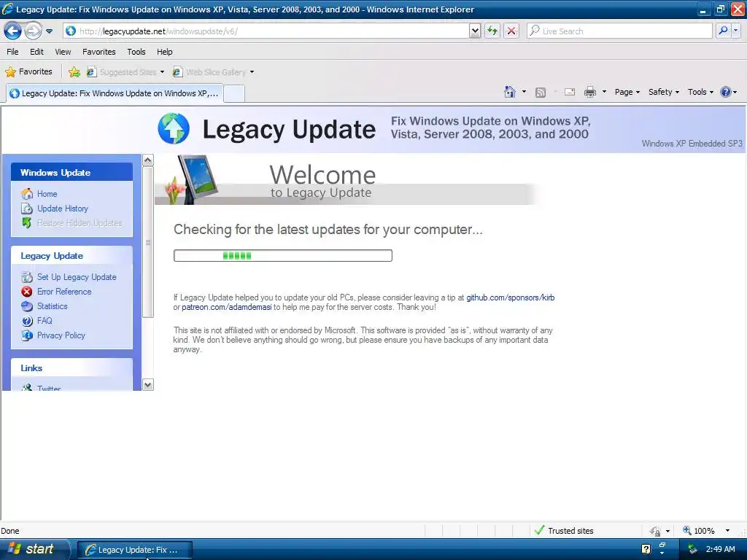Open patreon.com/adamdemasi link
747x560 pixels.
click(227, 307)
